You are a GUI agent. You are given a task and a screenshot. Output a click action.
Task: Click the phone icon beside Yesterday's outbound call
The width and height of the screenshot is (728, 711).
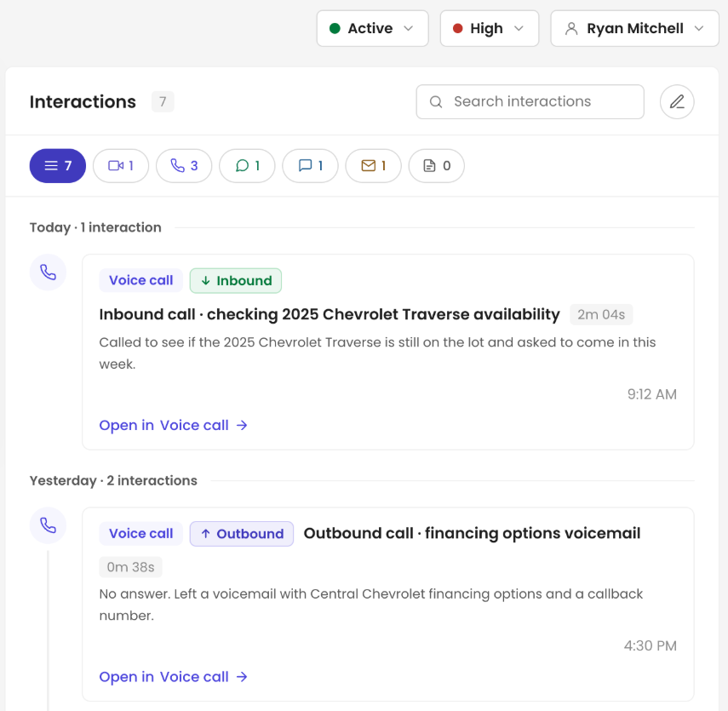point(48,525)
